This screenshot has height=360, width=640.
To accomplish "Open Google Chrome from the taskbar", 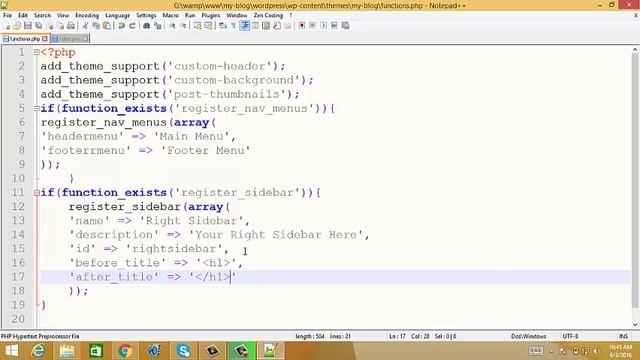I will pos(125,351).
